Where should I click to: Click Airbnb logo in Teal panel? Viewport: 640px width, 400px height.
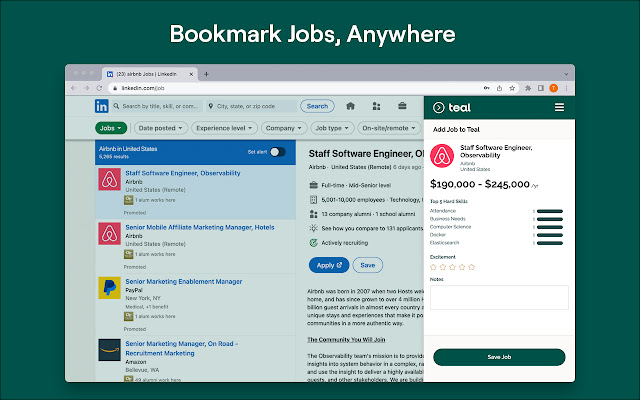442,156
